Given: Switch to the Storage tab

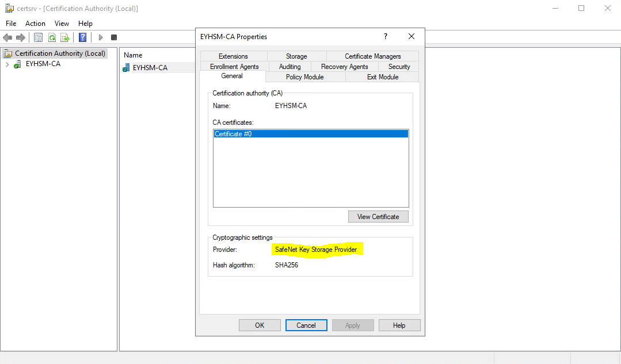Looking at the screenshot, I should [296, 56].
